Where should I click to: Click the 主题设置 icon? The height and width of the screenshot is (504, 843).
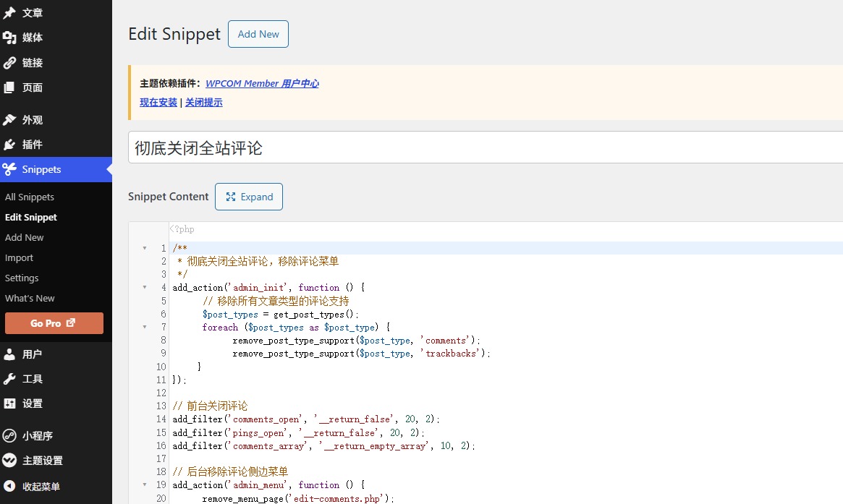9,460
